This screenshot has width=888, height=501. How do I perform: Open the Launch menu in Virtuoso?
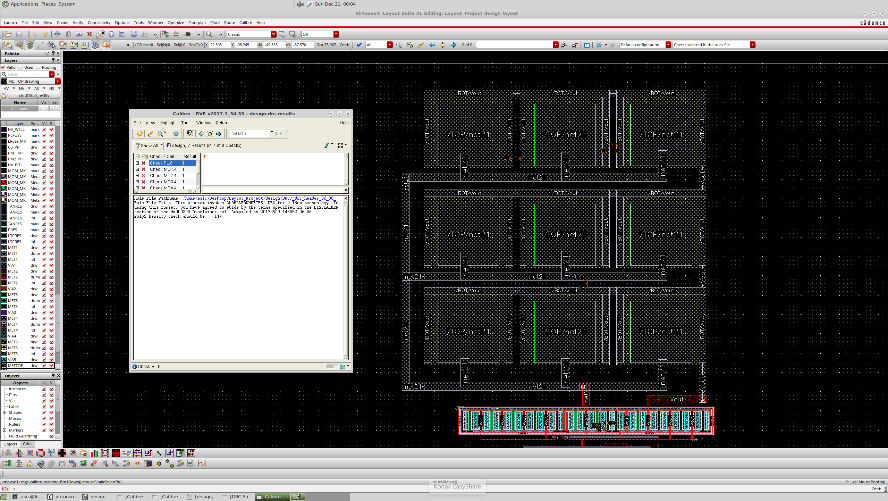(x=10, y=23)
